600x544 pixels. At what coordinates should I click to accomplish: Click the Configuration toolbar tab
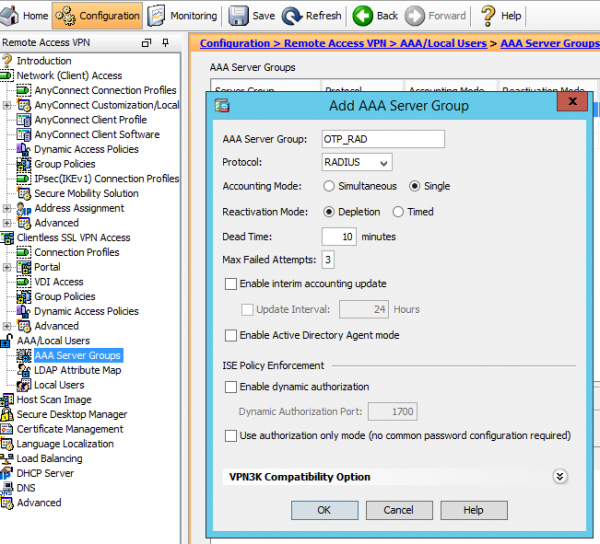pos(97,15)
